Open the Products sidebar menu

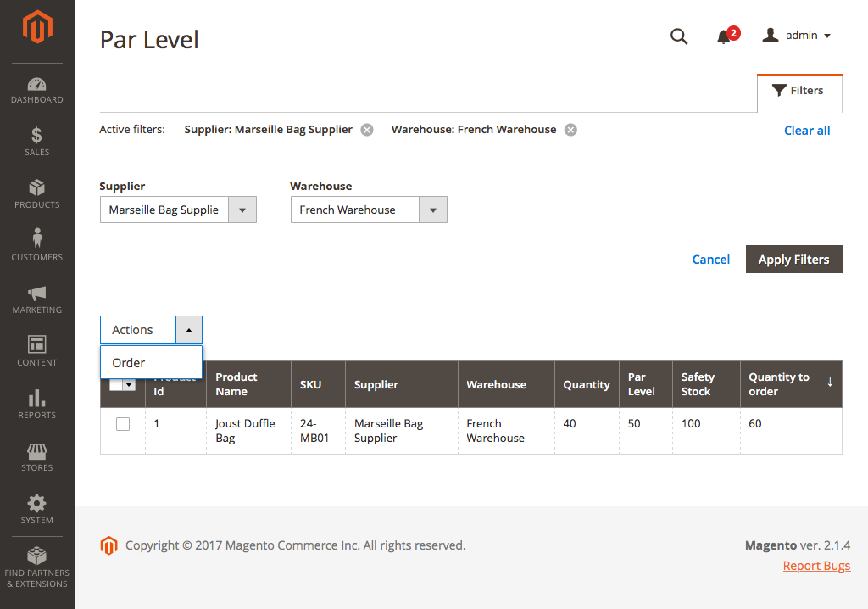[x=37, y=194]
